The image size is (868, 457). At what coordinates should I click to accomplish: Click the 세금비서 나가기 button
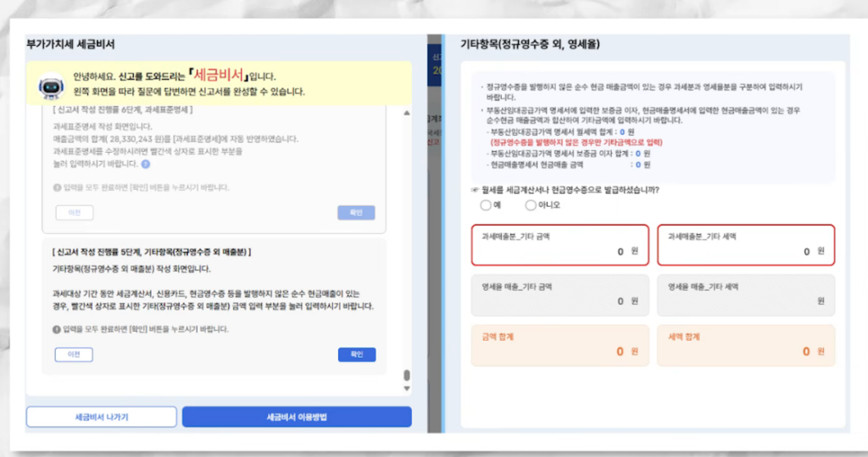tap(102, 417)
